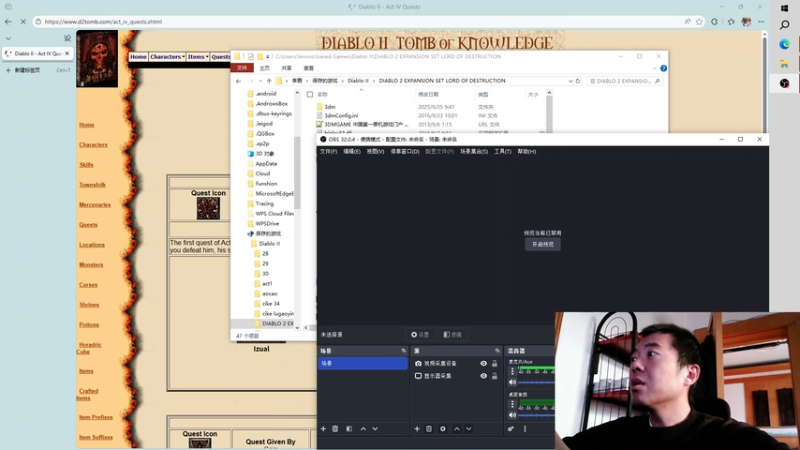Open the red File tab in File Explorer
The height and width of the screenshot is (450, 800).
[242, 68]
